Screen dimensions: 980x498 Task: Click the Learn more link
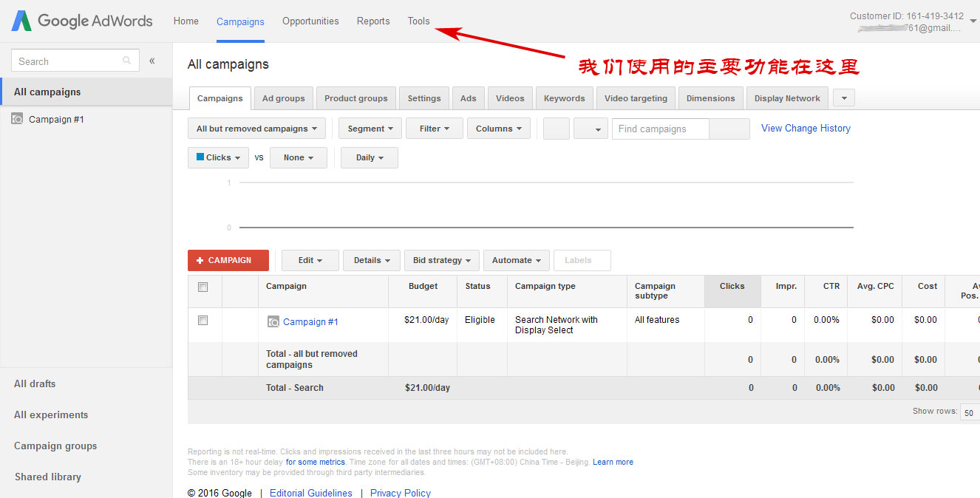(x=613, y=462)
